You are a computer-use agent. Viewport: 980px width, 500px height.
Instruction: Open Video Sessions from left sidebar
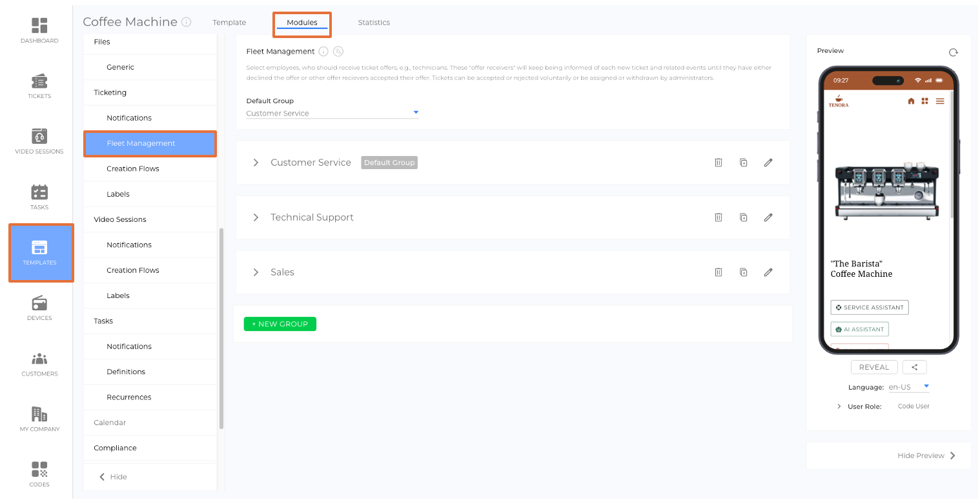click(x=39, y=142)
